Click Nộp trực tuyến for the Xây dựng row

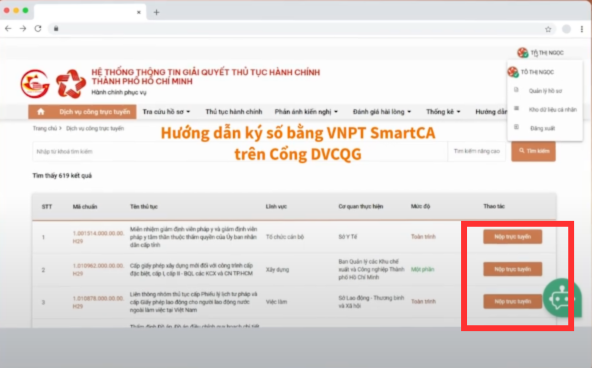(512, 269)
